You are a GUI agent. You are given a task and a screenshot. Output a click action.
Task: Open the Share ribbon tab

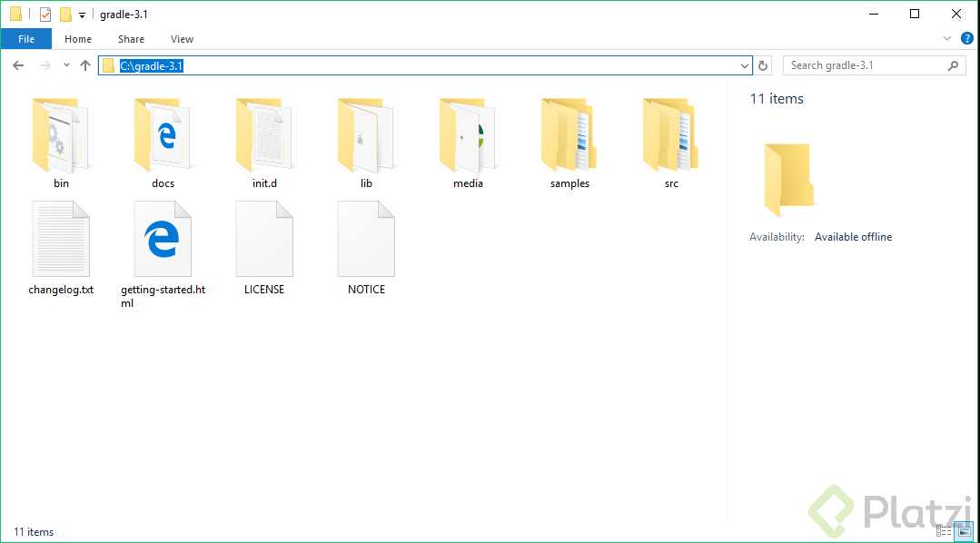[132, 39]
